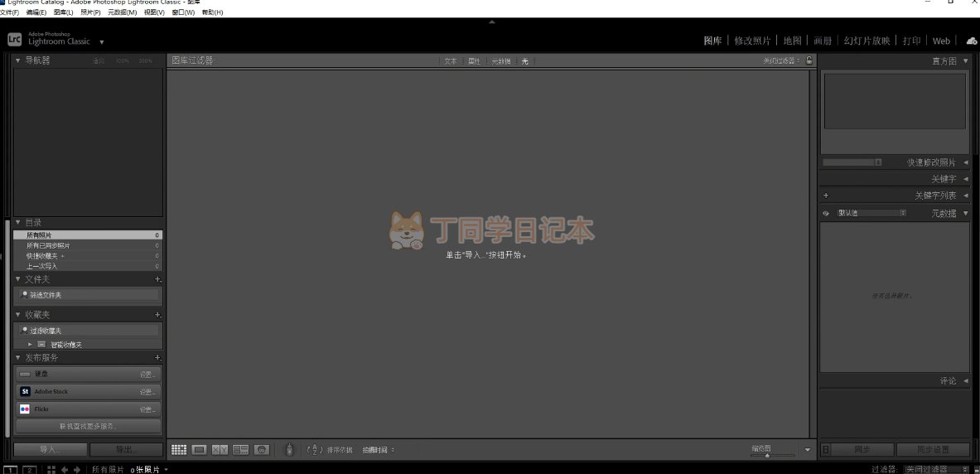Hide the top module panel arrow
The image size is (980, 474).
click(492, 22)
